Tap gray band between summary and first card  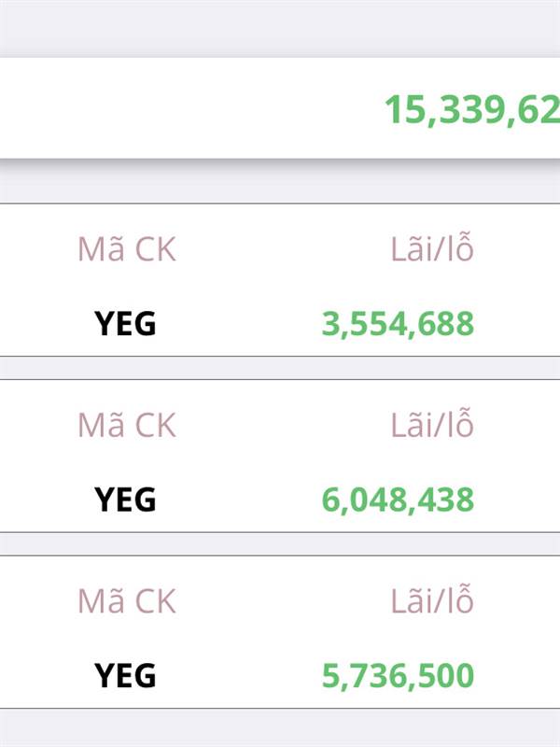click(x=280, y=184)
